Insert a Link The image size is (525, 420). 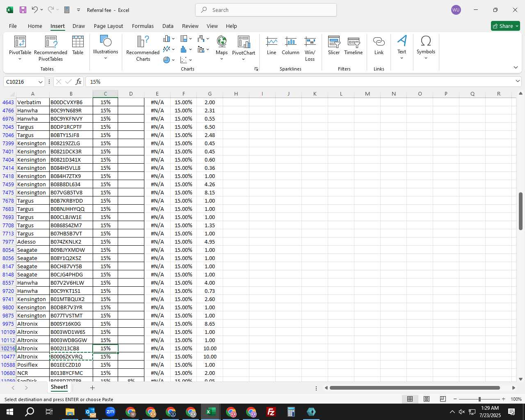click(x=379, y=46)
